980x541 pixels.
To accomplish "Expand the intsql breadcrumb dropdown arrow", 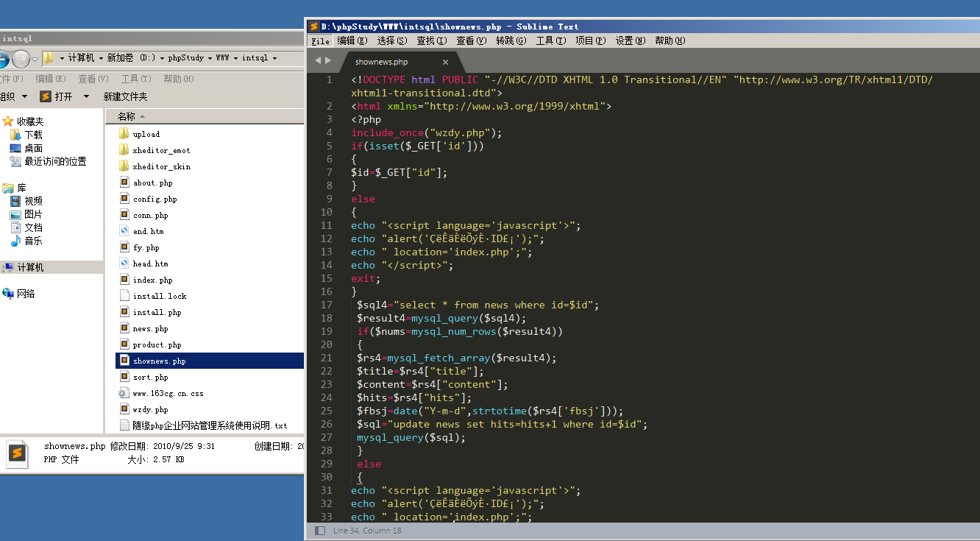I will click(275, 58).
